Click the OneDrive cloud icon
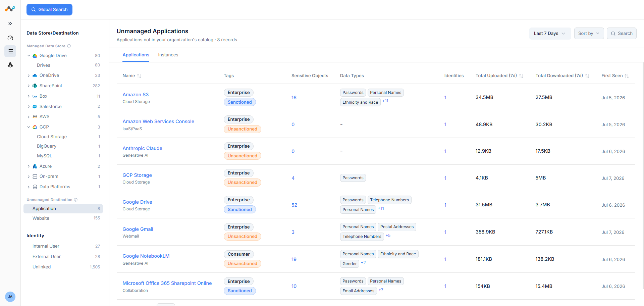The image size is (644, 306). (x=35, y=75)
